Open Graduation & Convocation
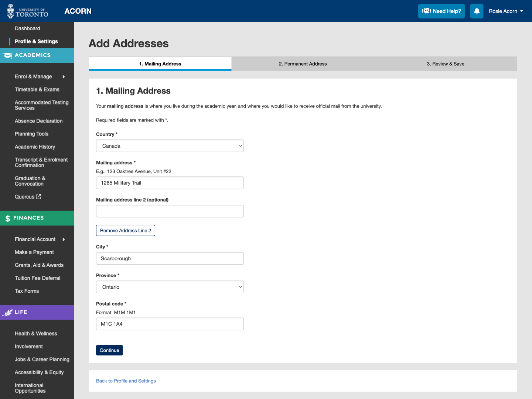Screen dimensions: 532x399 click(x=30, y=181)
